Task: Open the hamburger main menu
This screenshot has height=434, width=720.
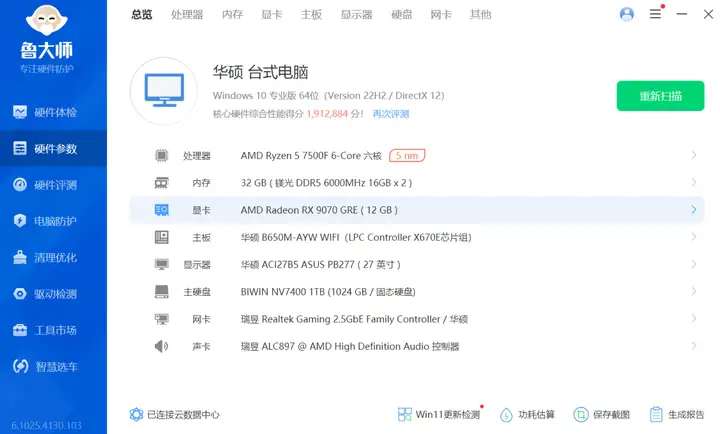Action: (655, 14)
